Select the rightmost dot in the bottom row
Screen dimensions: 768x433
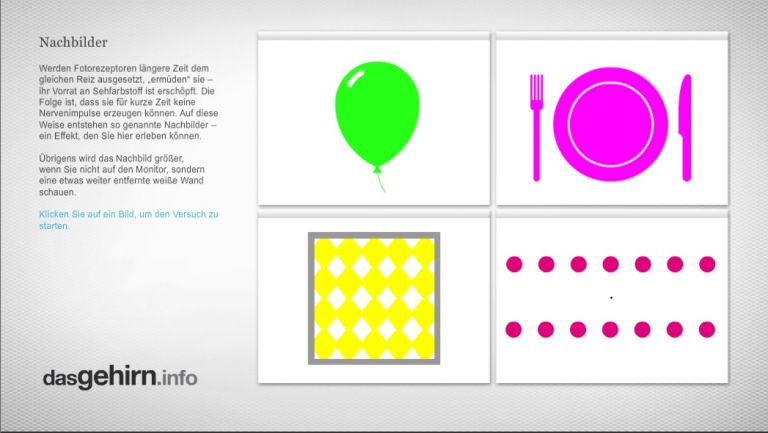coord(707,329)
